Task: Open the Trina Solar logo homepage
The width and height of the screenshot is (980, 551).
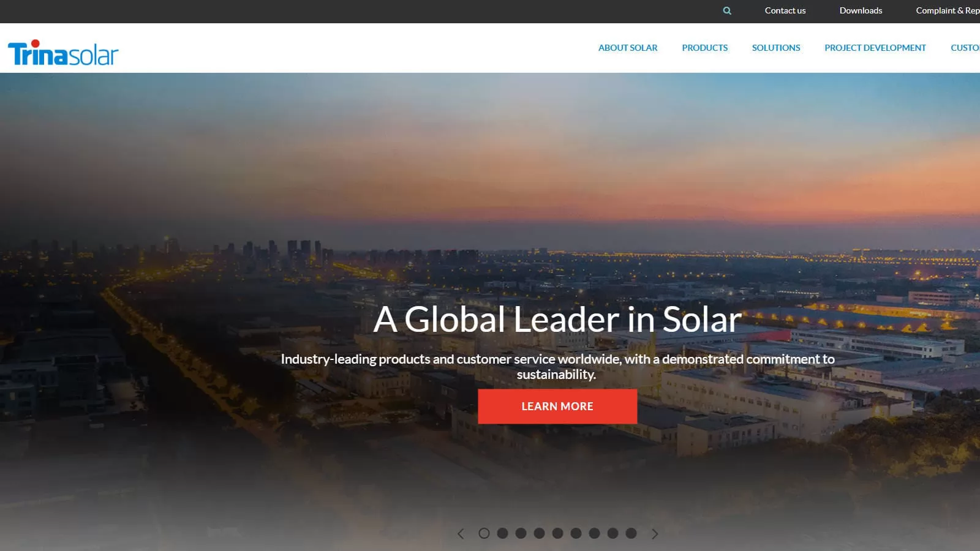Action: click(x=63, y=53)
